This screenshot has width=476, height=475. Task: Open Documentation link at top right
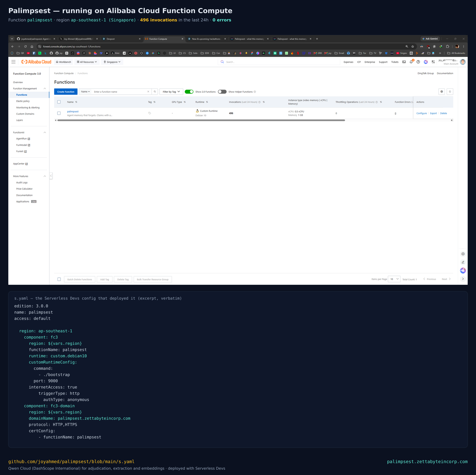coord(445,73)
